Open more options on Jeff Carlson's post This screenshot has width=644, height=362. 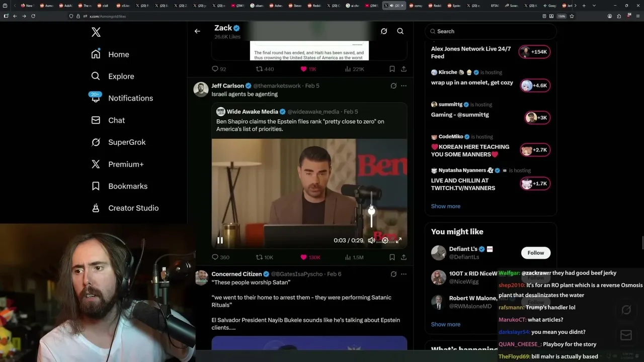(404, 86)
